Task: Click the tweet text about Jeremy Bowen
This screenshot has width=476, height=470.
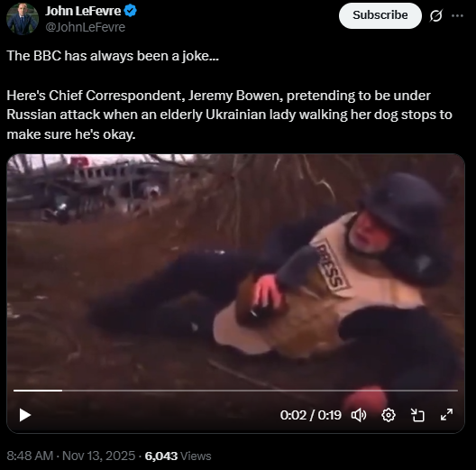Action: pos(229,115)
